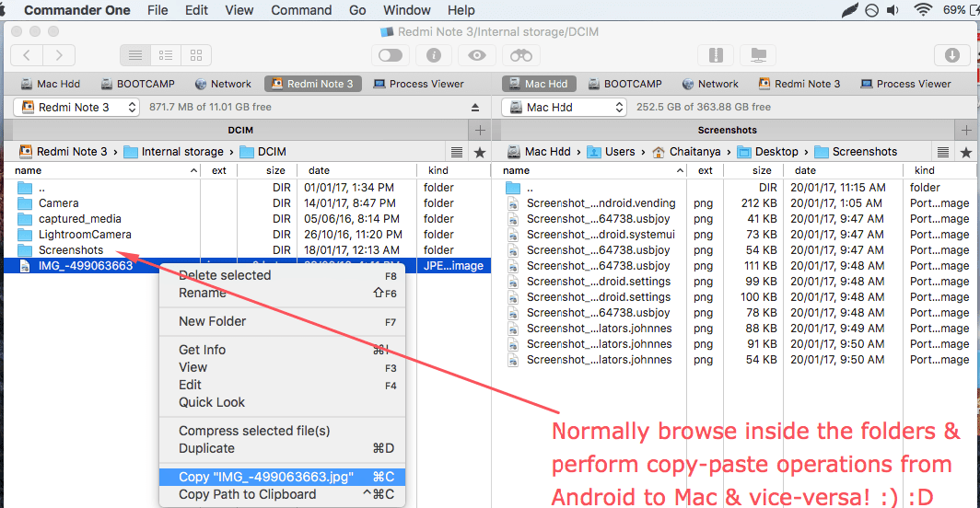Screen dimensions: 980x508
Task: Select the captured_media folder
Action: 248,219
